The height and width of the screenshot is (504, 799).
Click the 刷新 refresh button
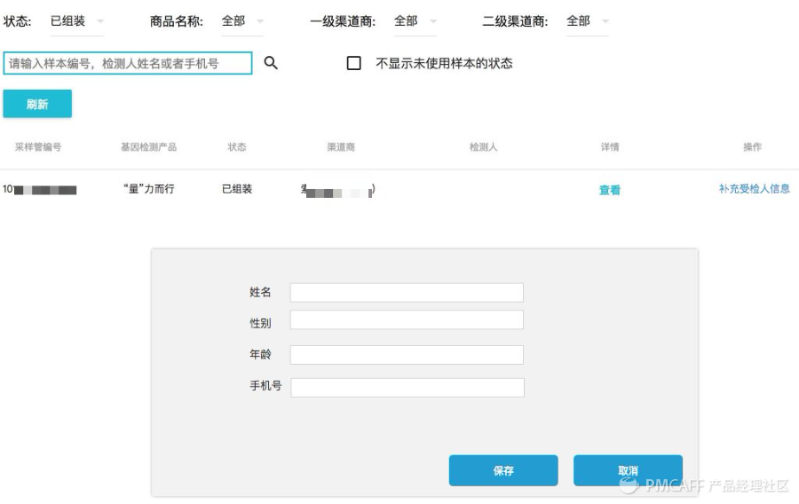(x=37, y=104)
